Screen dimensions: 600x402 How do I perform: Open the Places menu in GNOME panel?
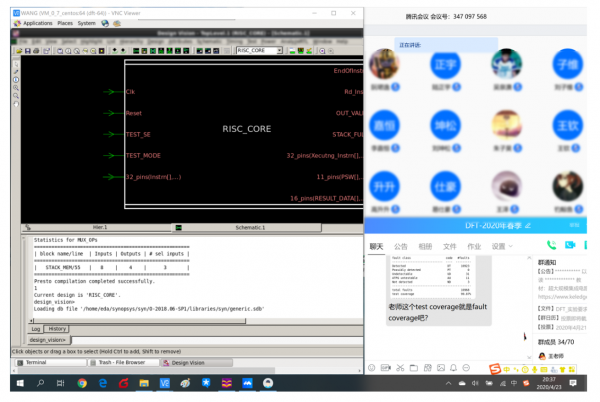click(x=65, y=23)
